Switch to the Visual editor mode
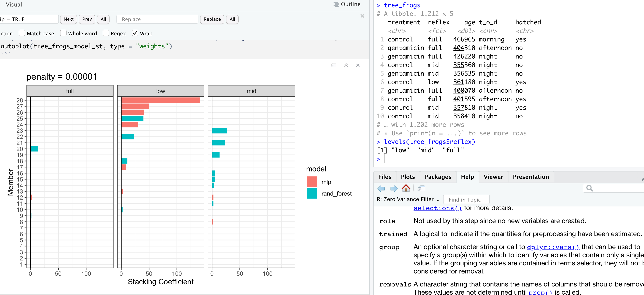Image resolution: width=644 pixels, height=295 pixels. (14, 4)
